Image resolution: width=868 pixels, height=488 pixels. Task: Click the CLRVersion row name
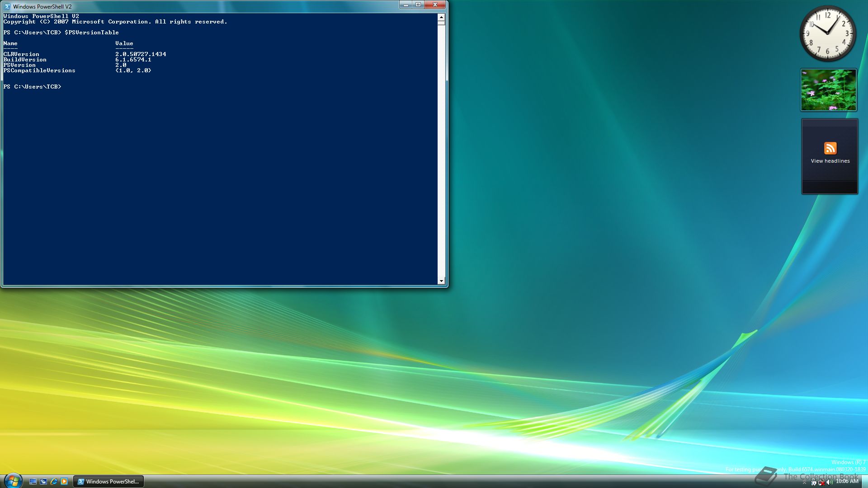[21, 54]
